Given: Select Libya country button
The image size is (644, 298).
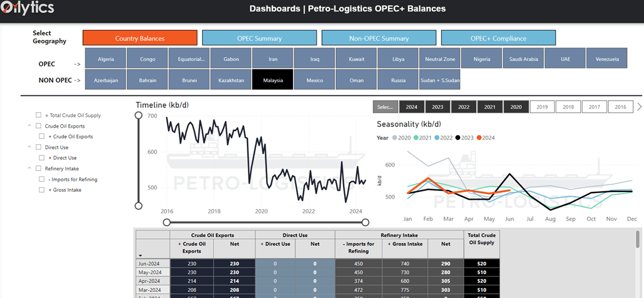Looking at the screenshot, I should [x=398, y=58].
